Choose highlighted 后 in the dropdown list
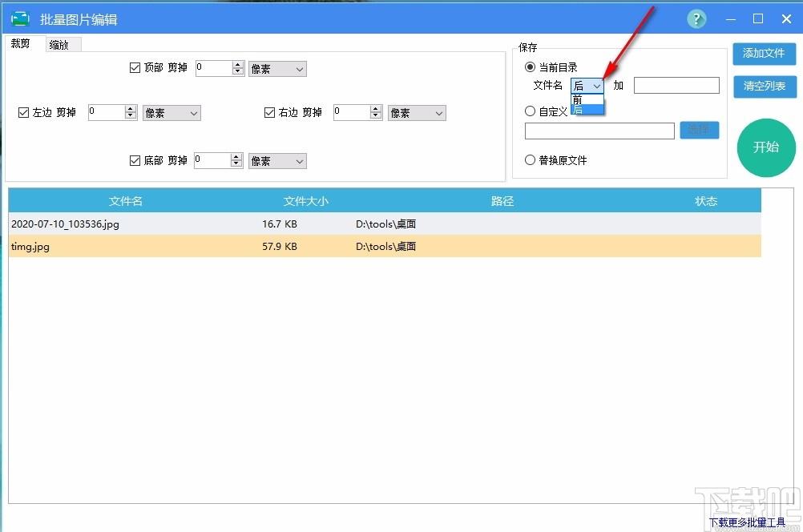Viewport: 803px width, 532px height. point(587,109)
